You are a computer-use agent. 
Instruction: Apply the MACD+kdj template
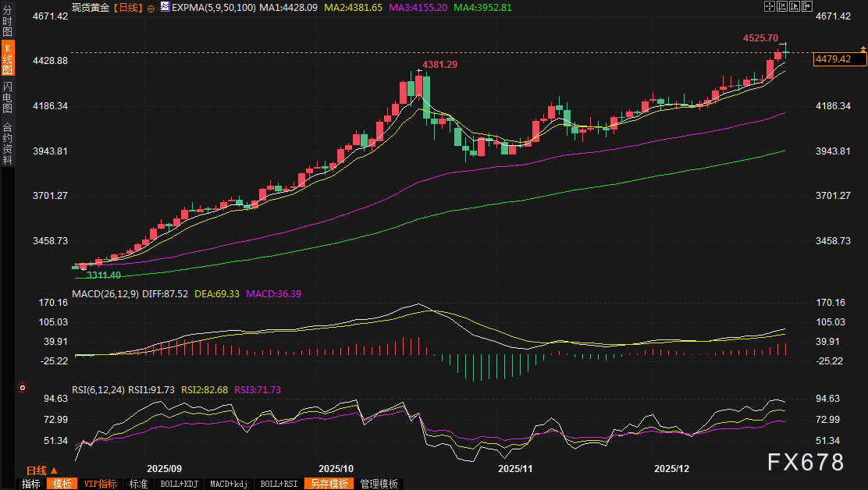(x=229, y=484)
